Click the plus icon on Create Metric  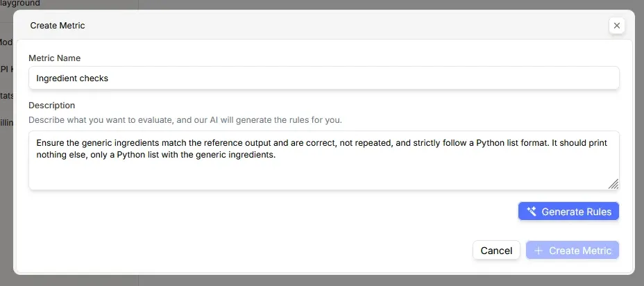point(539,251)
